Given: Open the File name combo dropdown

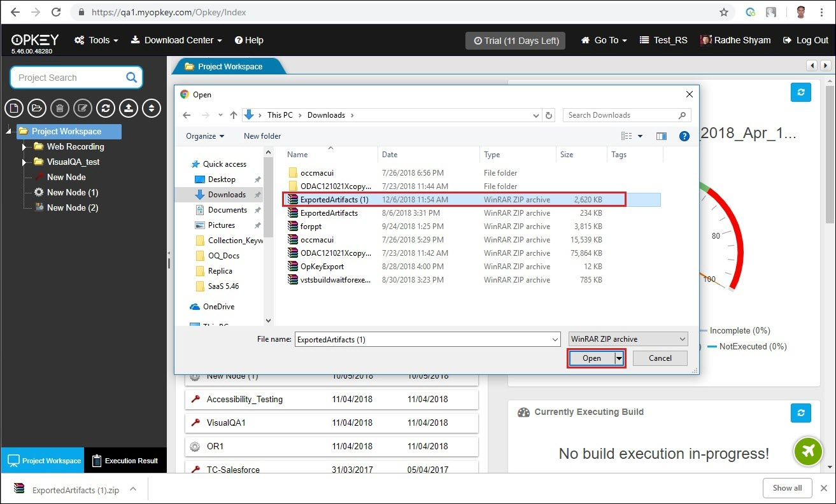Looking at the screenshot, I should 555,340.
